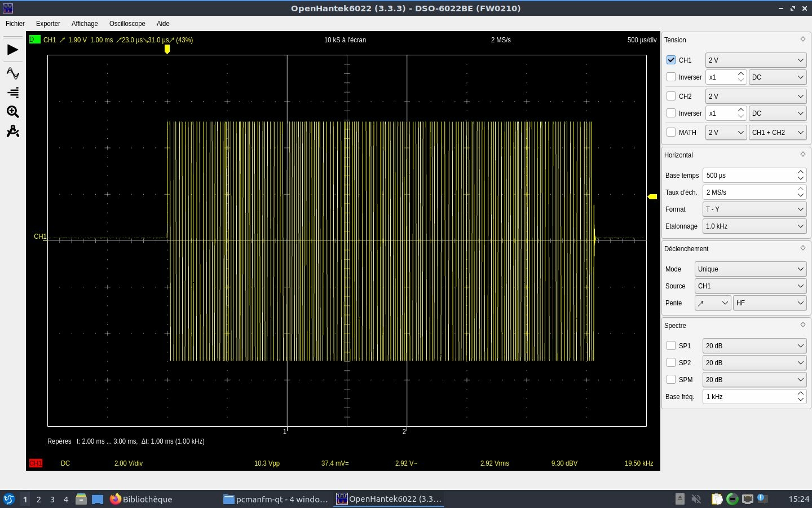The image size is (812, 508).
Task: Open the file manager launcher in taskbar
Action: click(x=81, y=499)
